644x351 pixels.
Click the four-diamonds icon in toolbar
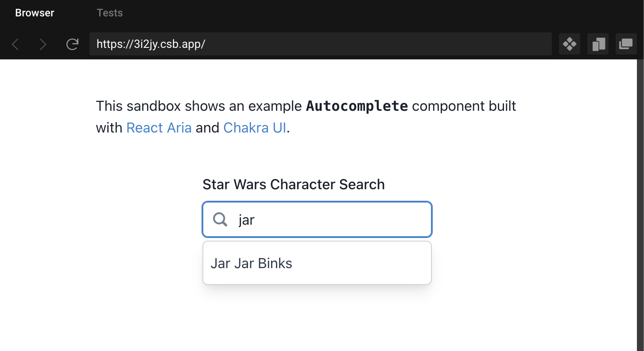pos(570,44)
